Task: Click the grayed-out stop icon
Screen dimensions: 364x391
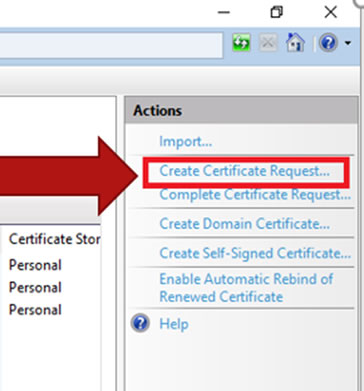Action: coord(268,43)
